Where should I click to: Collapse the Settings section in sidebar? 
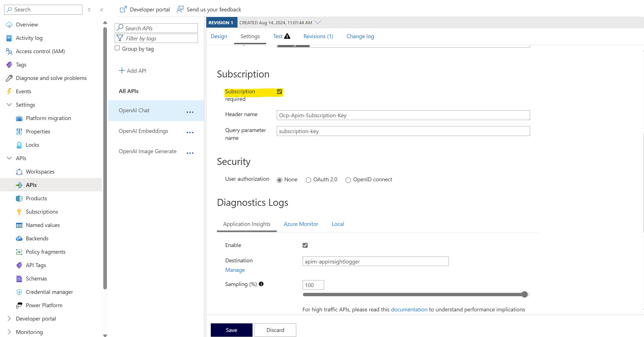click(9, 104)
